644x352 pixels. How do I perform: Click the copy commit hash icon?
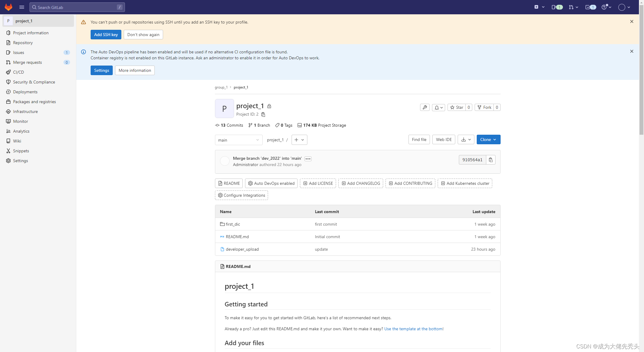(x=491, y=159)
